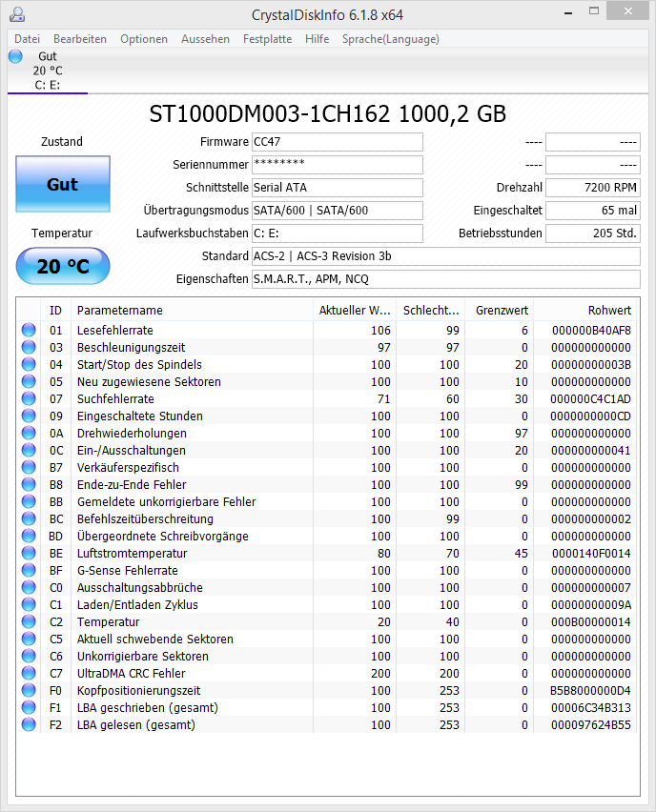Viewport: 656px width, 812px height.
Task: Click the status orb for G-Sense Fehlerrate
Action: coord(29,570)
